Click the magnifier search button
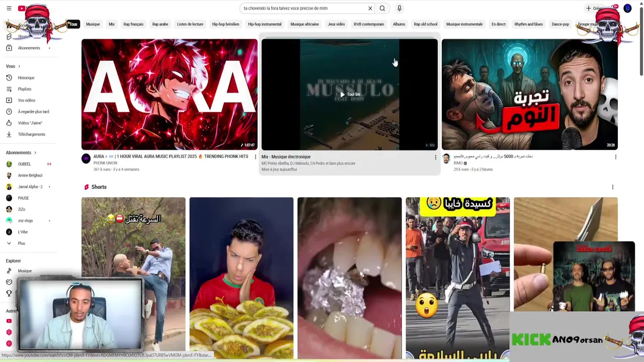The width and height of the screenshot is (644, 362). point(382,8)
